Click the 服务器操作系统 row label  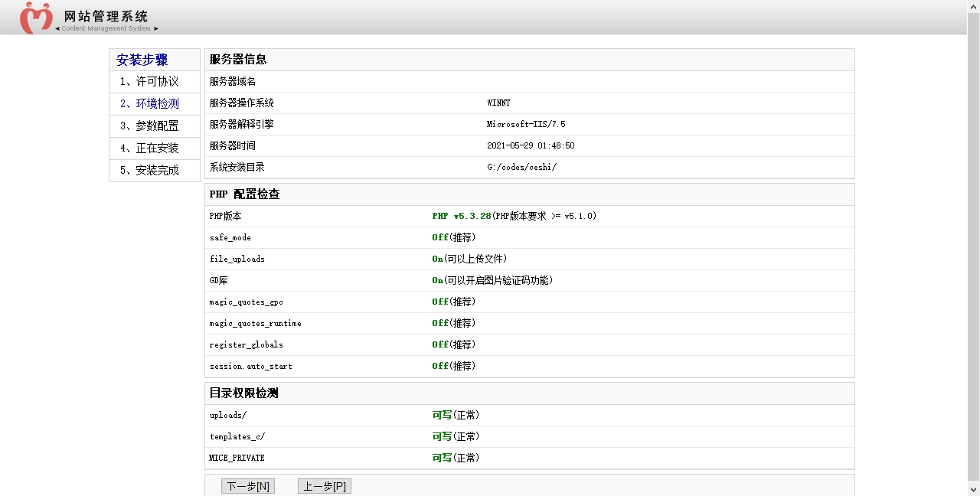[242, 103]
